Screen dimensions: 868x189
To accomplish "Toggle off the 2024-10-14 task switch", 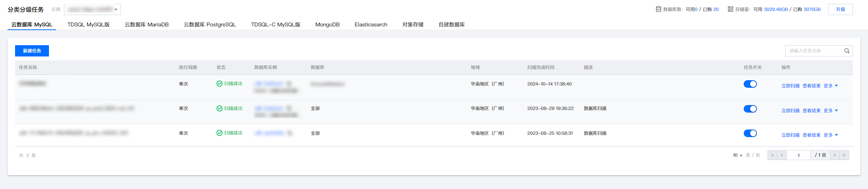I will [x=750, y=84].
